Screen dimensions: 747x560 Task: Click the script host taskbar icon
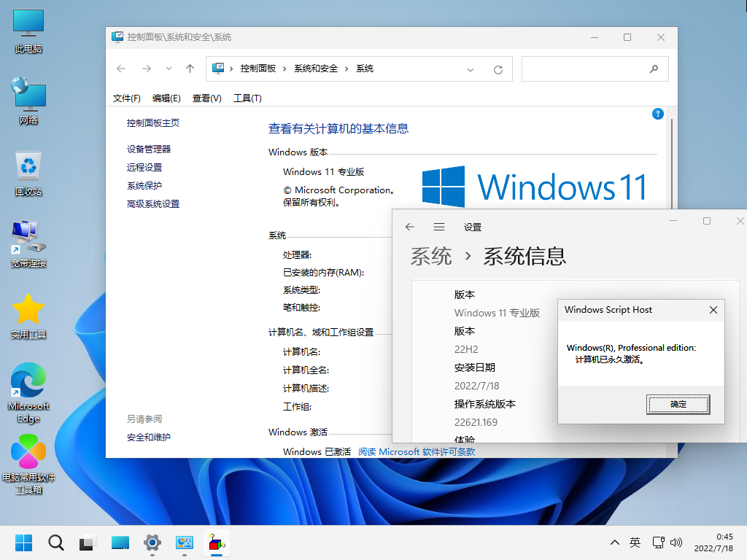217,542
